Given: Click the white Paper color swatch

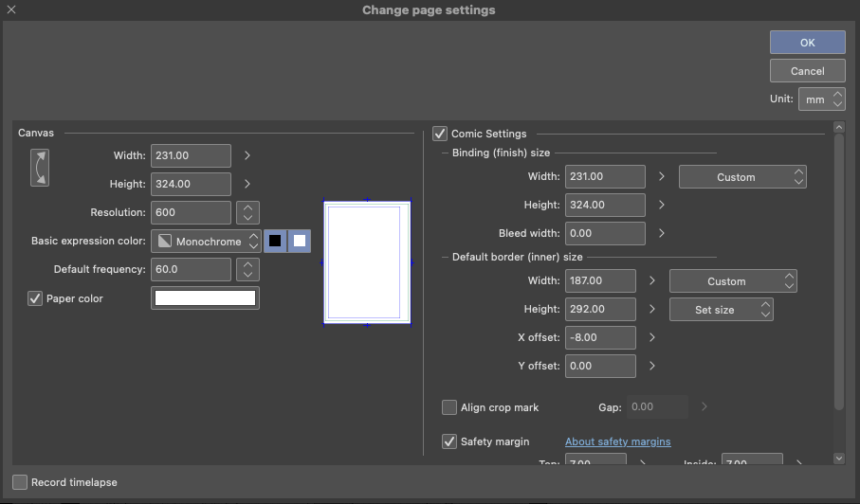Looking at the screenshot, I should tap(205, 298).
